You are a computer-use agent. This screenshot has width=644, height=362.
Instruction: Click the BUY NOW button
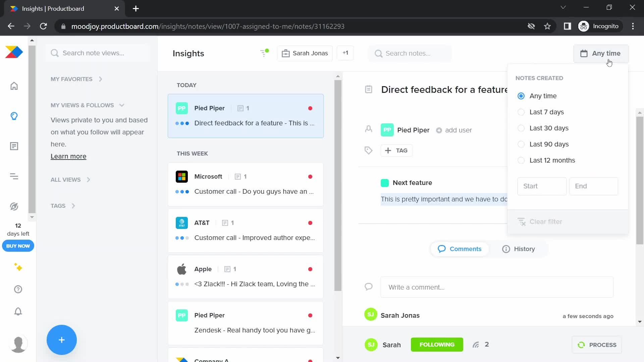click(x=18, y=246)
